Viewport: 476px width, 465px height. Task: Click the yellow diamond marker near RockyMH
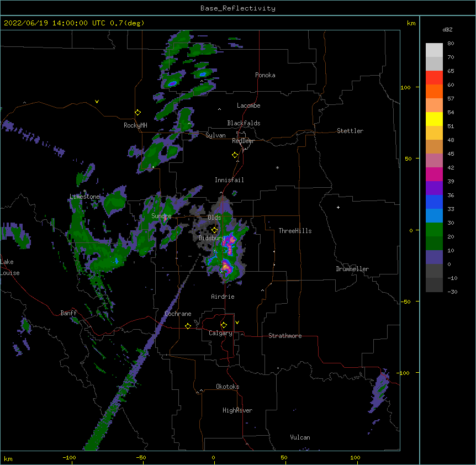click(138, 113)
